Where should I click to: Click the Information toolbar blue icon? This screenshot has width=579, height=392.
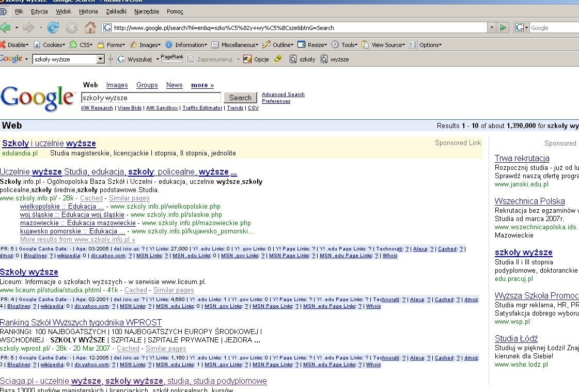click(x=169, y=44)
